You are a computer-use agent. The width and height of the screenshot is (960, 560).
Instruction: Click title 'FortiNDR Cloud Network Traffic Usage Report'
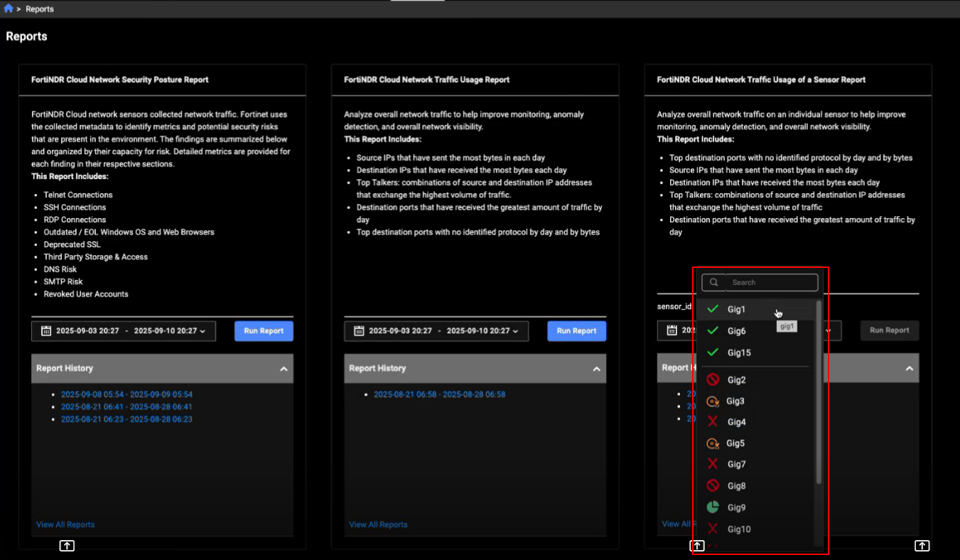point(427,80)
